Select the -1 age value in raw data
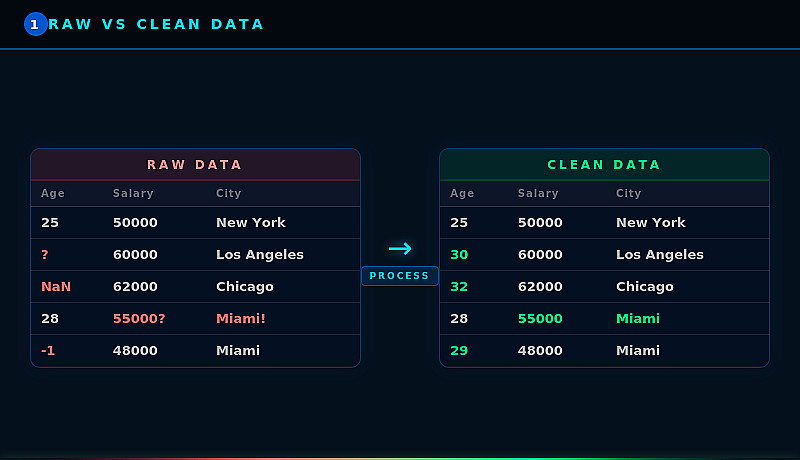This screenshot has height=460, width=800. tap(48, 351)
